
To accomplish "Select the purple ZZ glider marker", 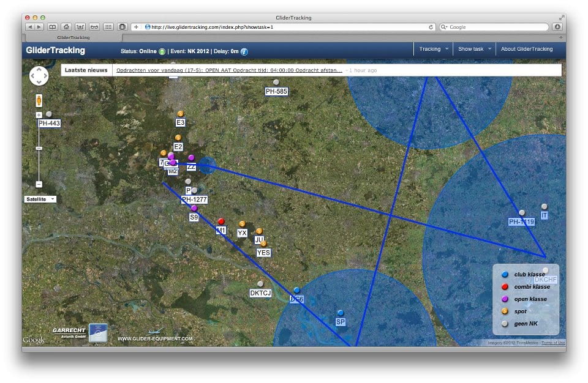I will click(x=191, y=158).
